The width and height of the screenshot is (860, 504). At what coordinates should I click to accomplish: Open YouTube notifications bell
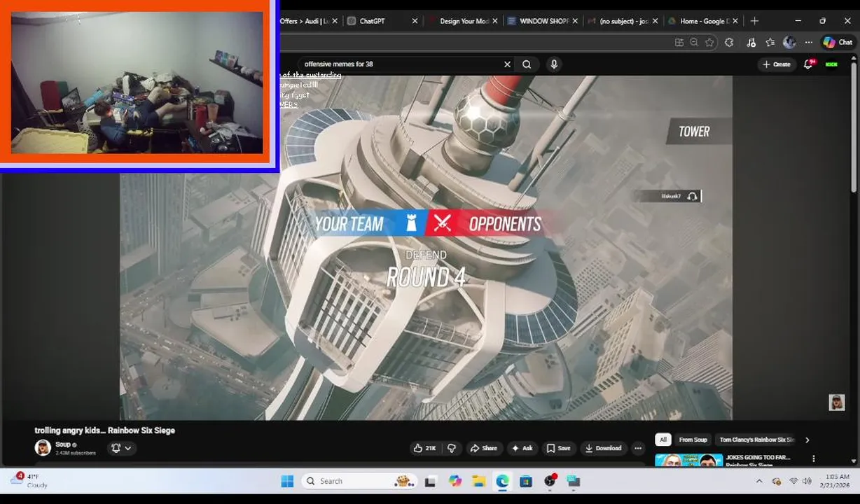click(808, 64)
